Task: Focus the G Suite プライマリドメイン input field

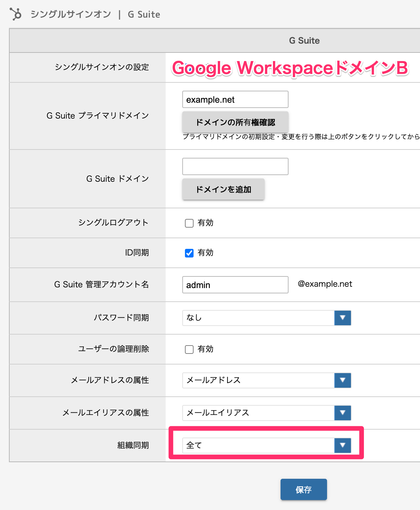Action: click(x=235, y=99)
